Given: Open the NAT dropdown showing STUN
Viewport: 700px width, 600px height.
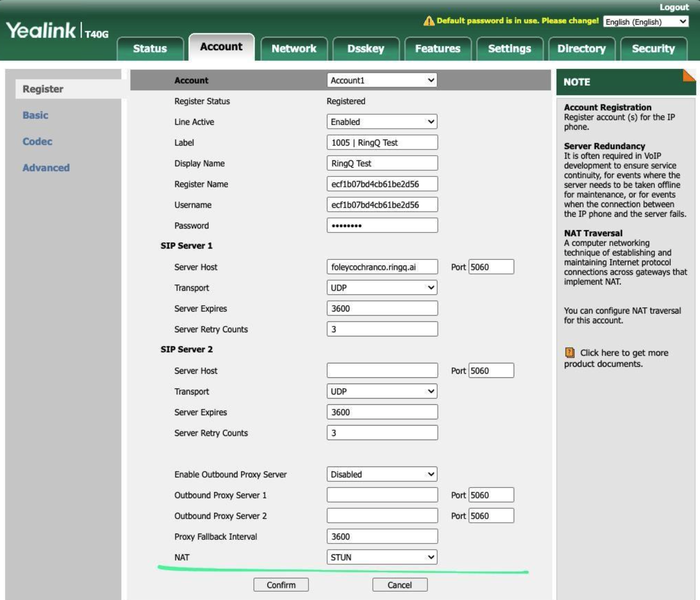Looking at the screenshot, I should tap(382, 557).
